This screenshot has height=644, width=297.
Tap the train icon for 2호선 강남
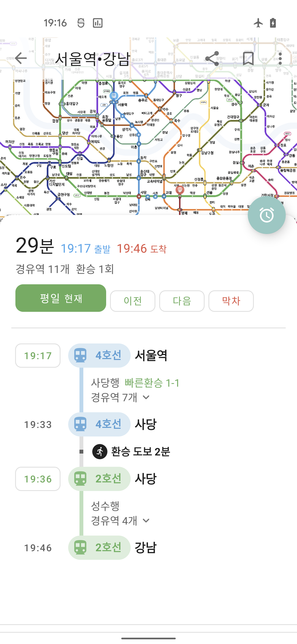(80, 547)
